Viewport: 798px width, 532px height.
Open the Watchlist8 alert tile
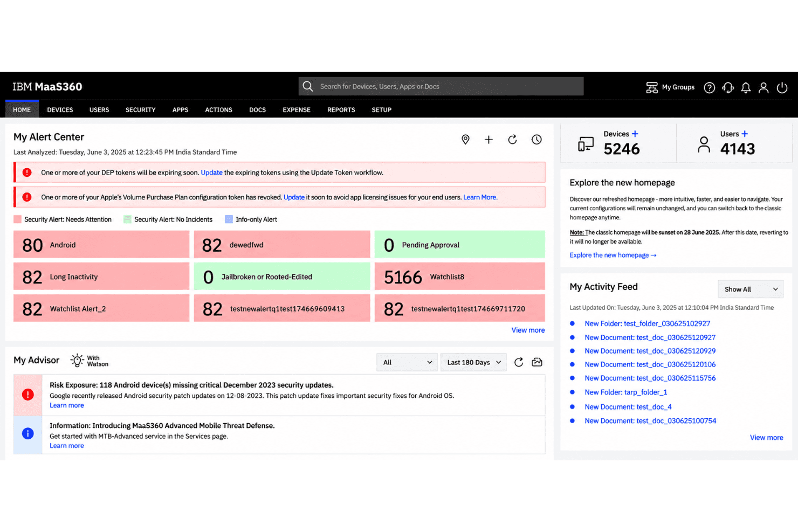pyautogui.click(x=460, y=277)
